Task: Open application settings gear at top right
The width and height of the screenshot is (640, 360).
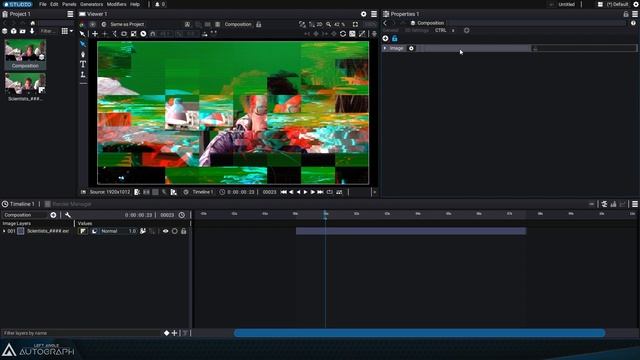Action: coord(636,4)
